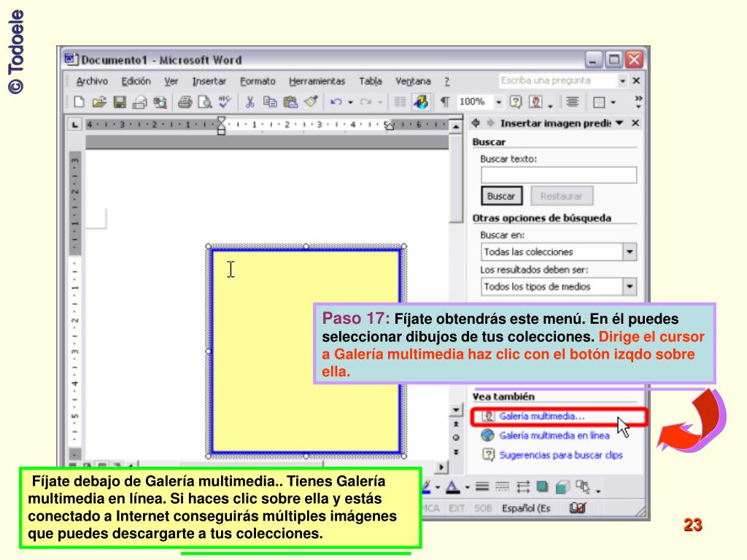The height and width of the screenshot is (560, 747).
Task: Show paragraph marks with the ¶ icon
Action: tap(444, 102)
